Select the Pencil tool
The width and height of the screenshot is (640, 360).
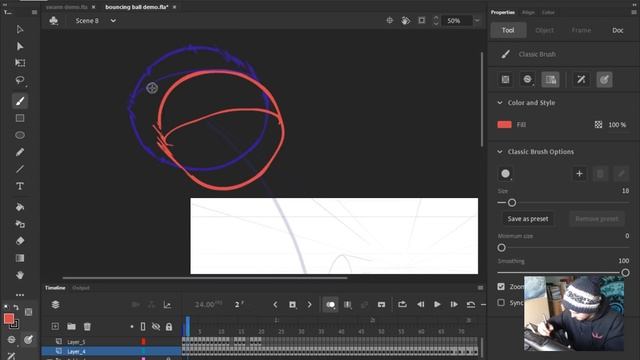click(20, 152)
